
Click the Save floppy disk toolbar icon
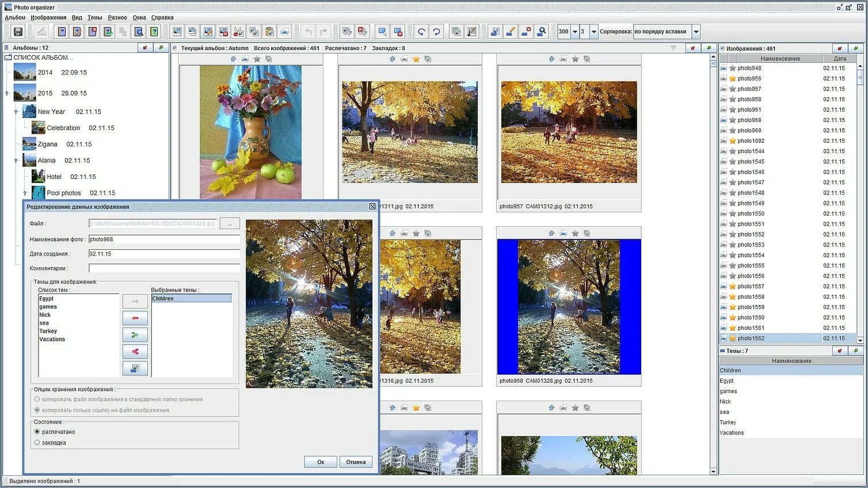[x=18, y=32]
